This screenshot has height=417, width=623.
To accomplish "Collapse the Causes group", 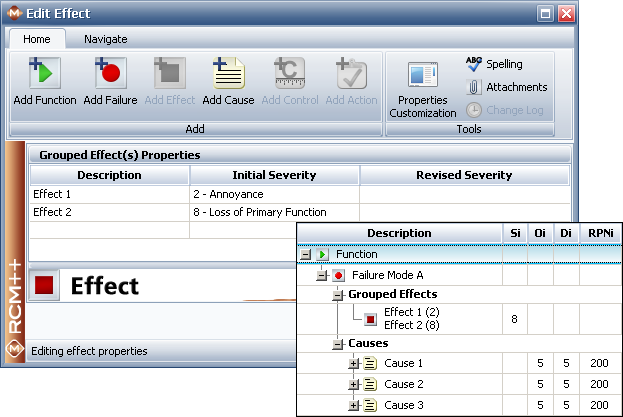I will [338, 344].
